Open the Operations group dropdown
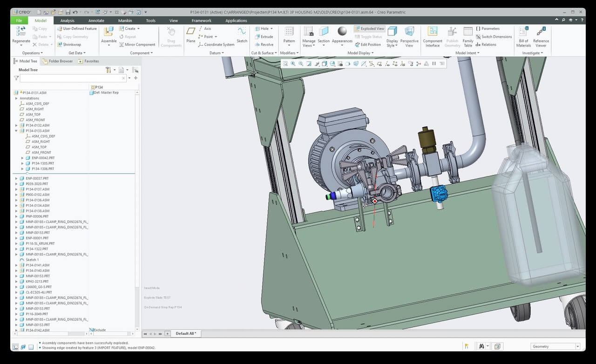 (x=33, y=53)
